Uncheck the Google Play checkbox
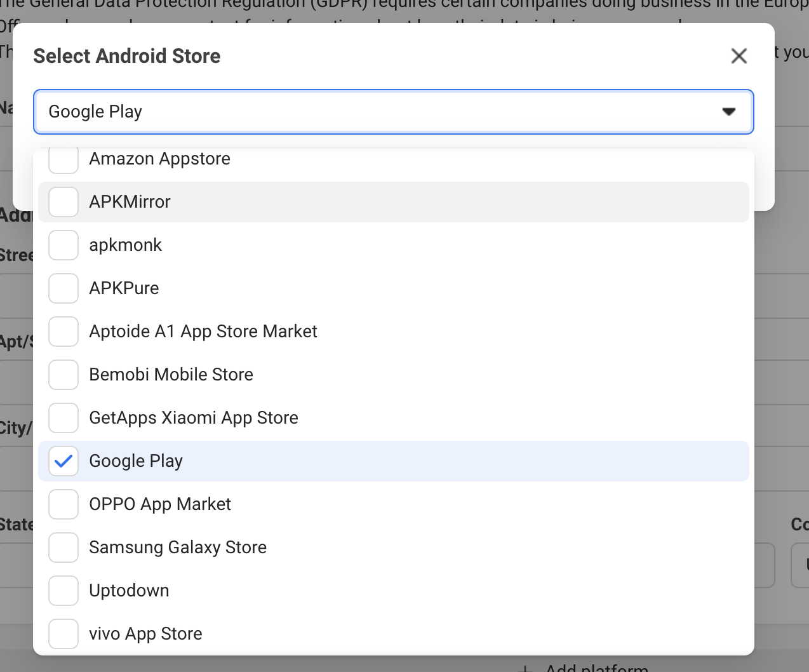Screen dimensions: 809x672 tap(64, 461)
